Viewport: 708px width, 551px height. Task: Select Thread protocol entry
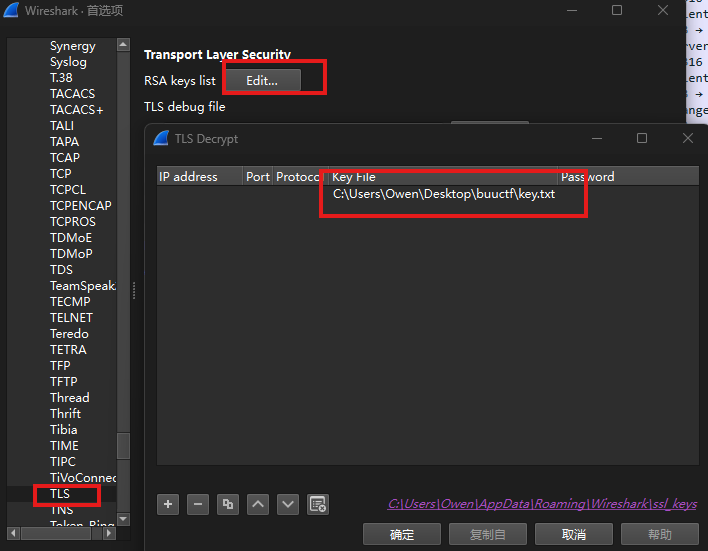pyautogui.click(x=70, y=397)
